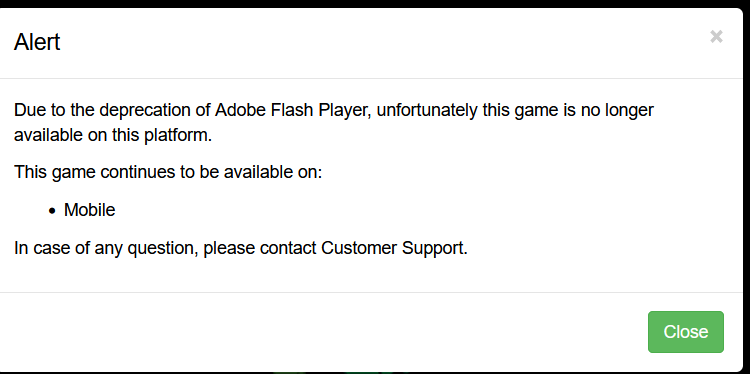Click the 'available on this platform' line

[113, 135]
